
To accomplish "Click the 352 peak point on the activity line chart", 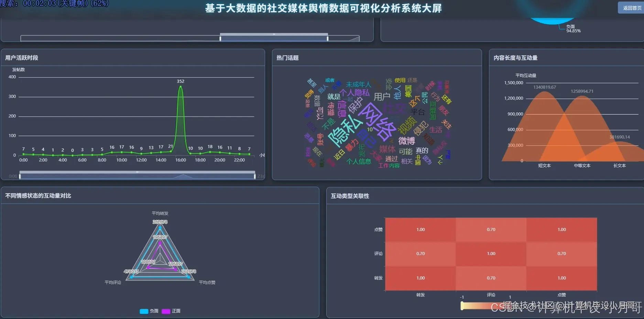I will [x=181, y=87].
